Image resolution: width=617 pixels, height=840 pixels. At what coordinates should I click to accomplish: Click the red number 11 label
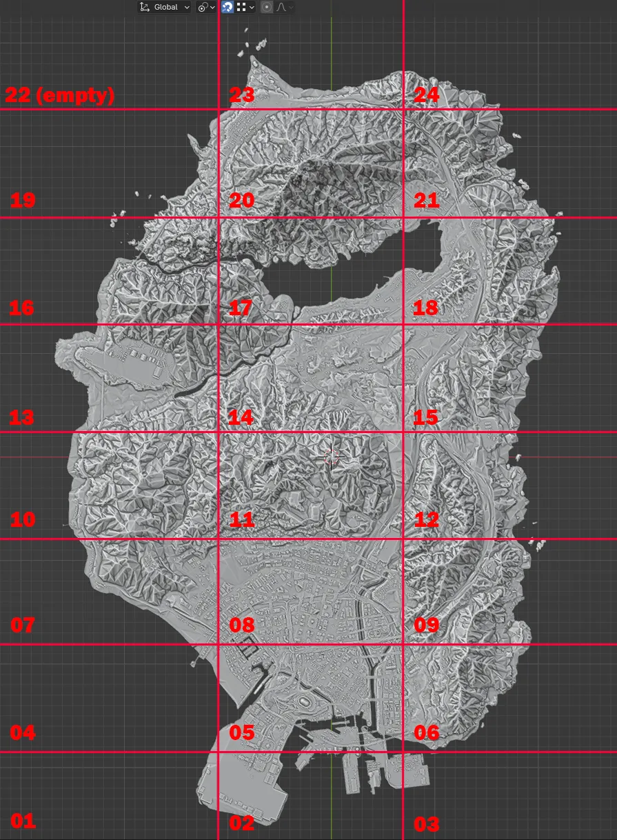pyautogui.click(x=242, y=519)
